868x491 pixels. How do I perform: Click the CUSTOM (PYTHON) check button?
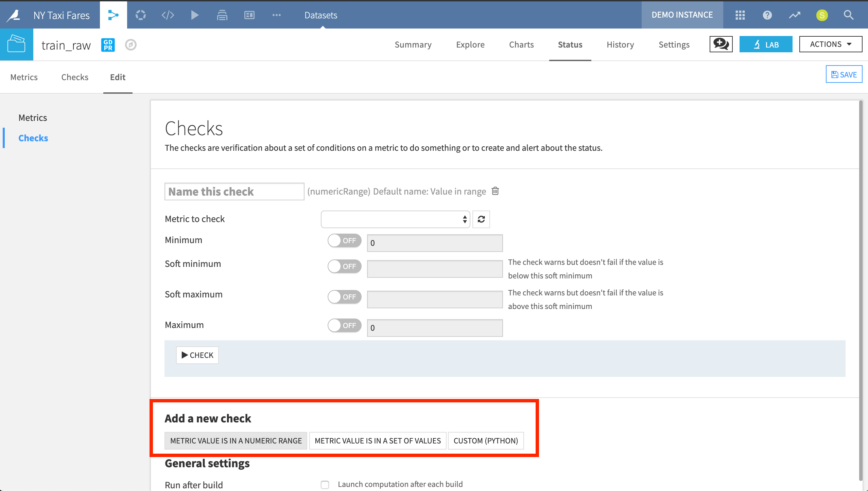coord(486,440)
